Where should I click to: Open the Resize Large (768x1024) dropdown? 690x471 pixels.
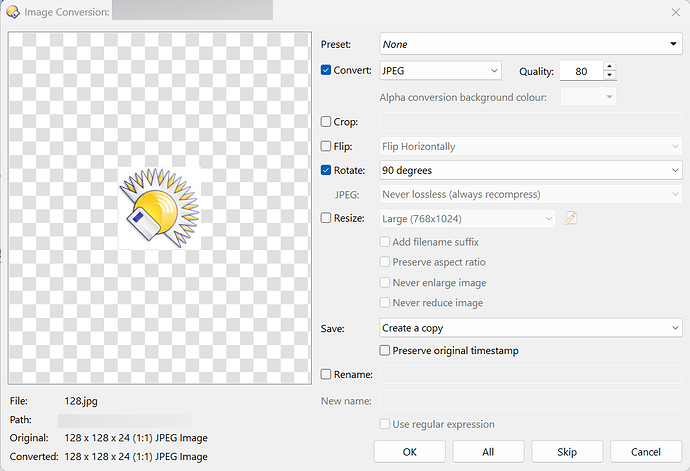pos(467,218)
